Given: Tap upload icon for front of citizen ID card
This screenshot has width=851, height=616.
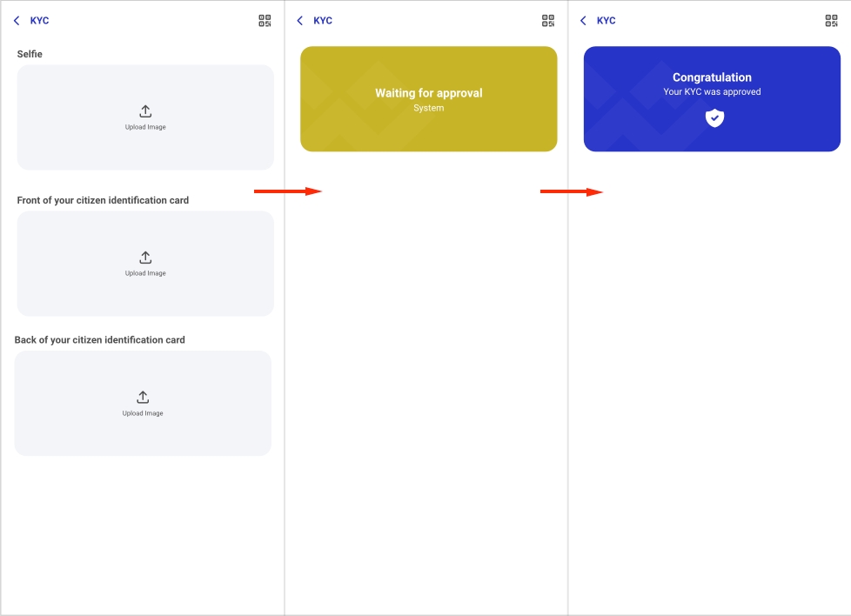Looking at the screenshot, I should pyautogui.click(x=145, y=258).
